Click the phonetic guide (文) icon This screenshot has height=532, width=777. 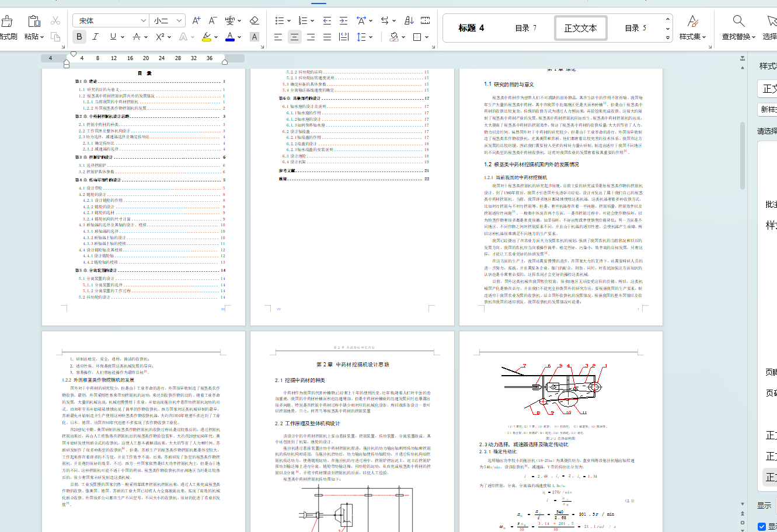coord(230,20)
